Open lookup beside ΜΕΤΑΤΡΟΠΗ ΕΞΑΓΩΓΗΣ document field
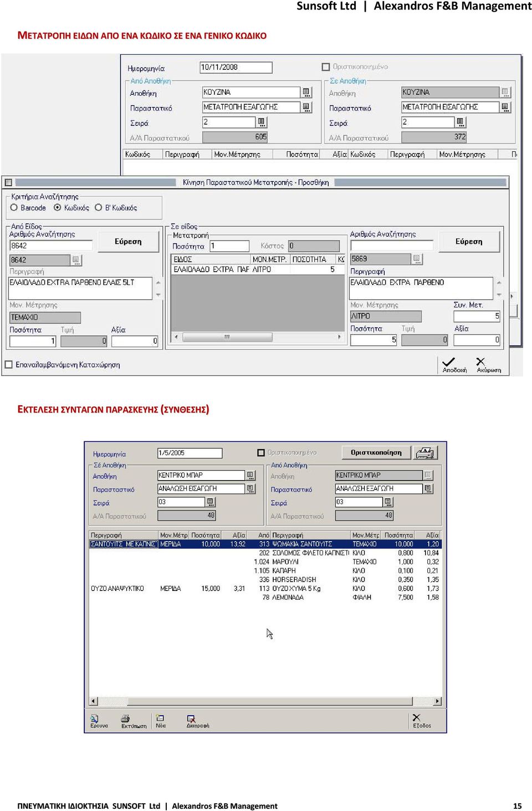This screenshot has height=811, width=532. click(x=306, y=107)
